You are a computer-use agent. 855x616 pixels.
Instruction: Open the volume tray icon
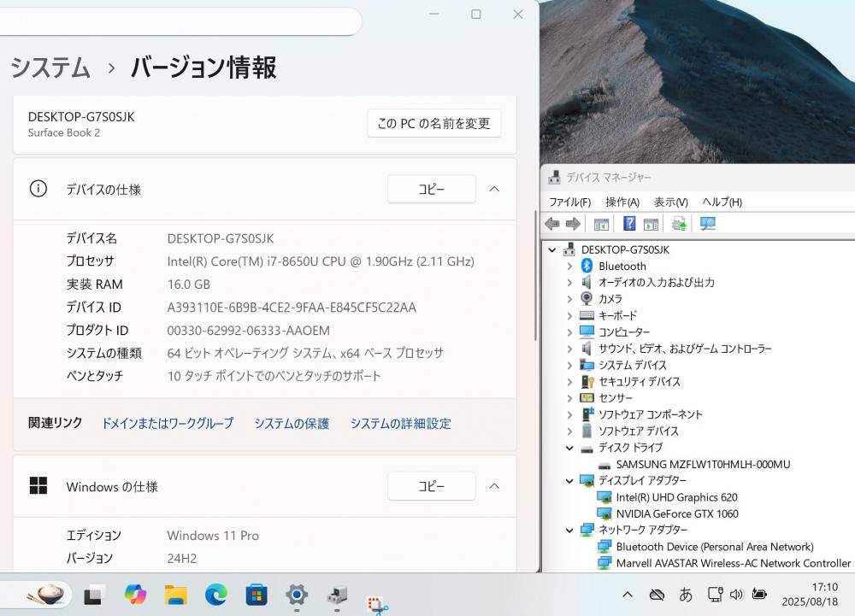pyautogui.click(x=736, y=595)
